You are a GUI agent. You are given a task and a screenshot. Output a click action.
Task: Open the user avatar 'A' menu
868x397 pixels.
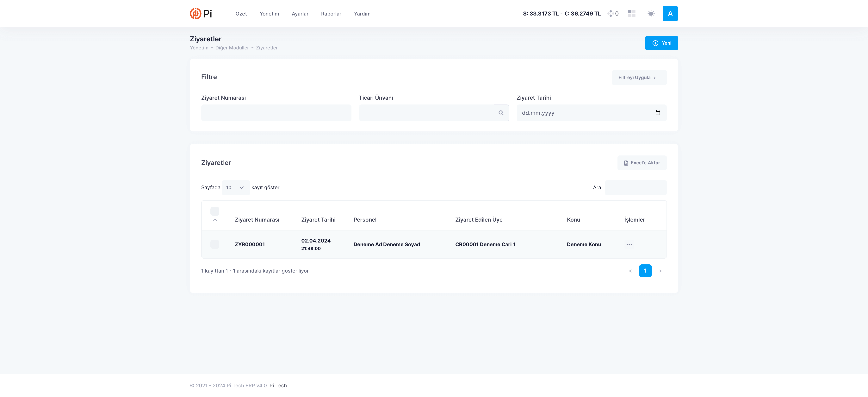(670, 14)
